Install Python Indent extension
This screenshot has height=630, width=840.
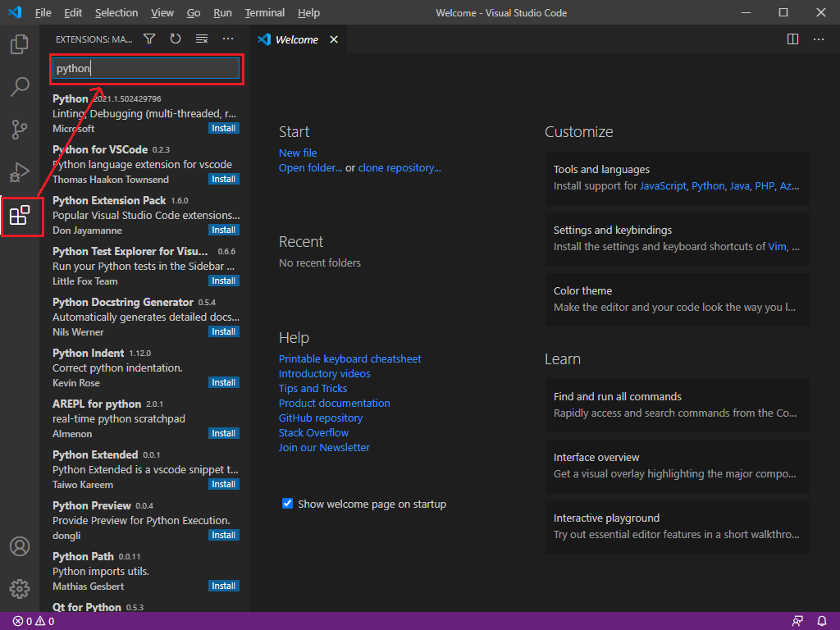point(223,382)
